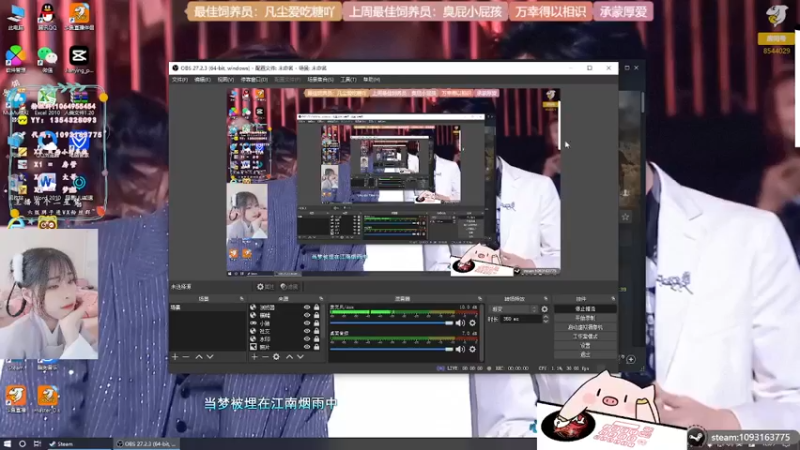
Task: Toggle lock on the 照片 source
Action: pyautogui.click(x=316, y=347)
